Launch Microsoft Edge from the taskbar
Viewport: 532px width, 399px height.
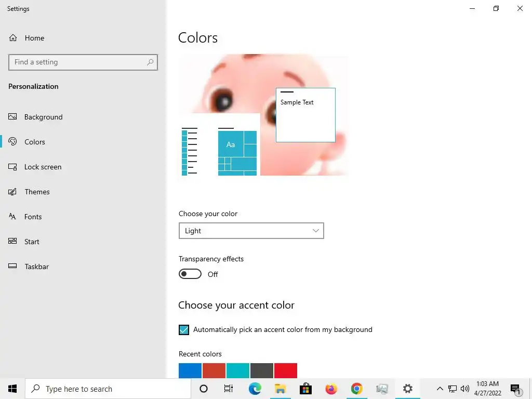[x=255, y=389]
